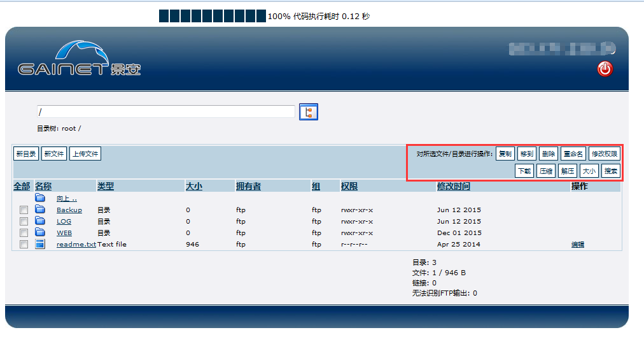Click the Backup folder icon
This screenshot has height=337, width=644.
pyautogui.click(x=40, y=210)
